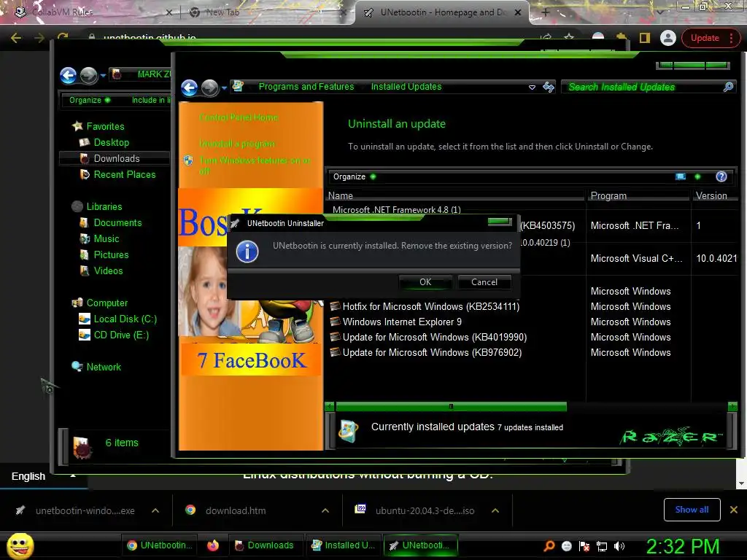Image resolution: width=747 pixels, height=560 pixels.
Task: Open view options dropdown next to view icon
Action: click(697, 176)
